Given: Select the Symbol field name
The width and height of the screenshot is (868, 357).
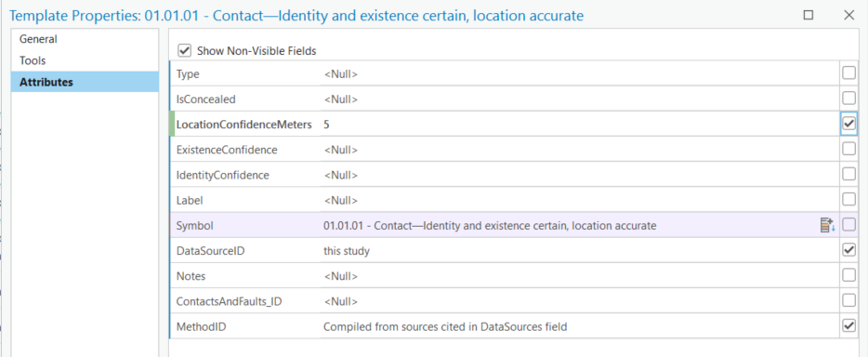Looking at the screenshot, I should [x=194, y=225].
